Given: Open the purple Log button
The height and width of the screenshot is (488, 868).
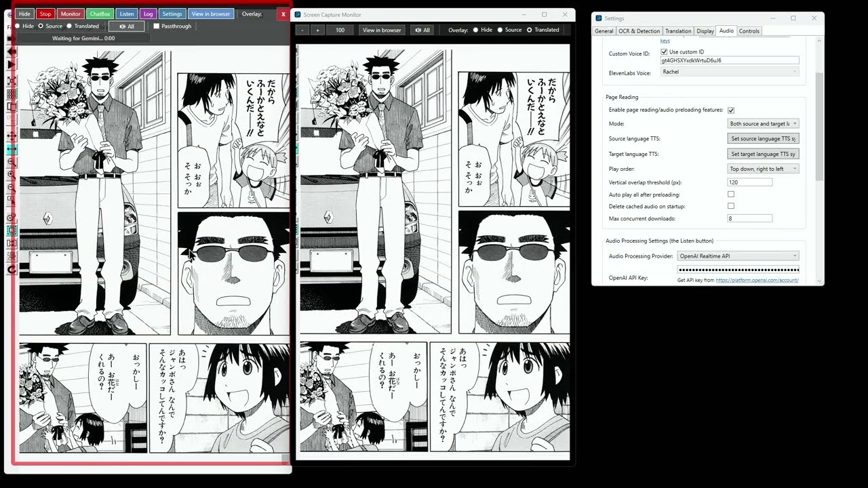Looking at the screenshot, I should pos(148,14).
